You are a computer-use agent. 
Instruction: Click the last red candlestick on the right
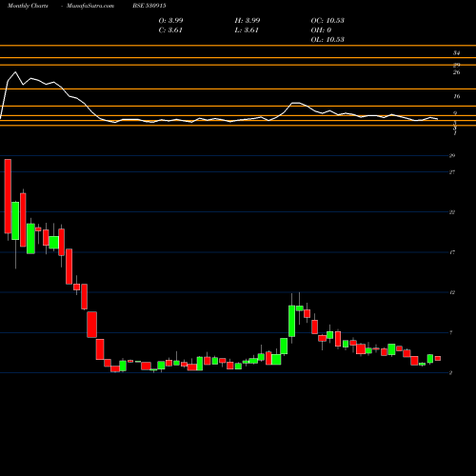point(438,358)
